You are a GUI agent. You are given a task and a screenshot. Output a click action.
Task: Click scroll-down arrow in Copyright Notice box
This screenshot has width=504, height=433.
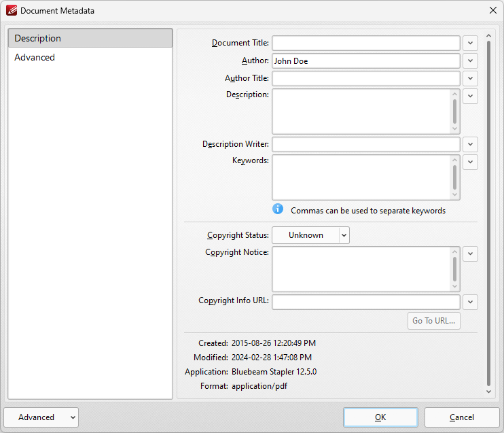[x=454, y=286]
